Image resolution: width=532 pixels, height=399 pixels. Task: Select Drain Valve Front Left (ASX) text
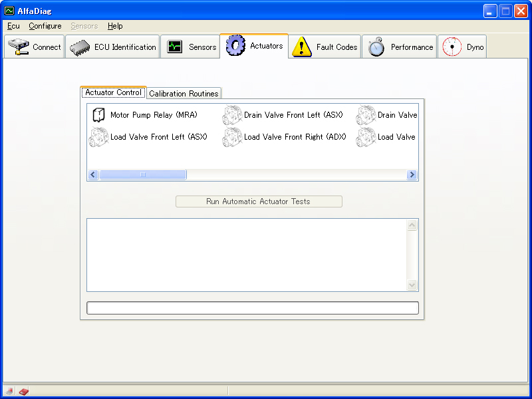(293, 115)
